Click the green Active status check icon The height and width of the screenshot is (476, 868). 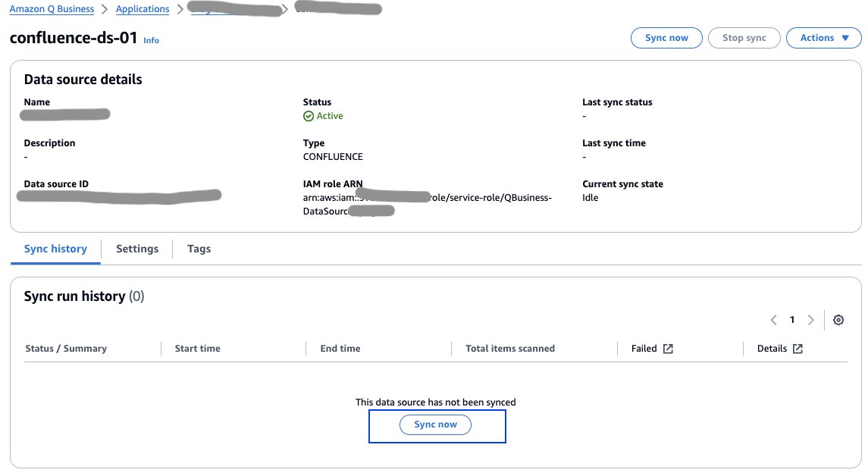309,116
